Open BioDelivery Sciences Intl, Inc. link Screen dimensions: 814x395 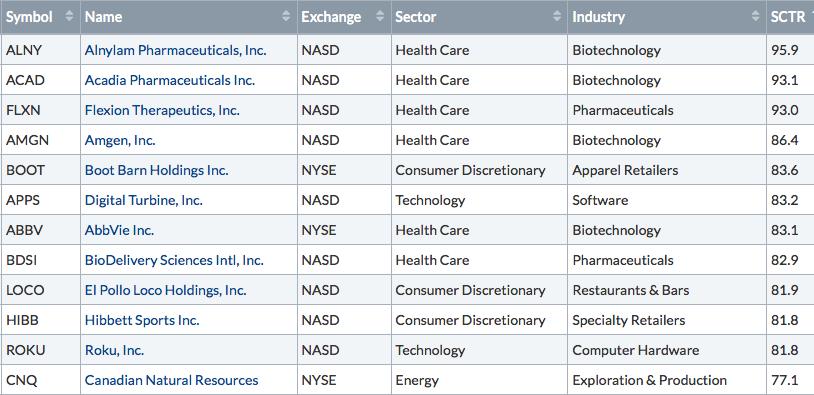(x=174, y=261)
